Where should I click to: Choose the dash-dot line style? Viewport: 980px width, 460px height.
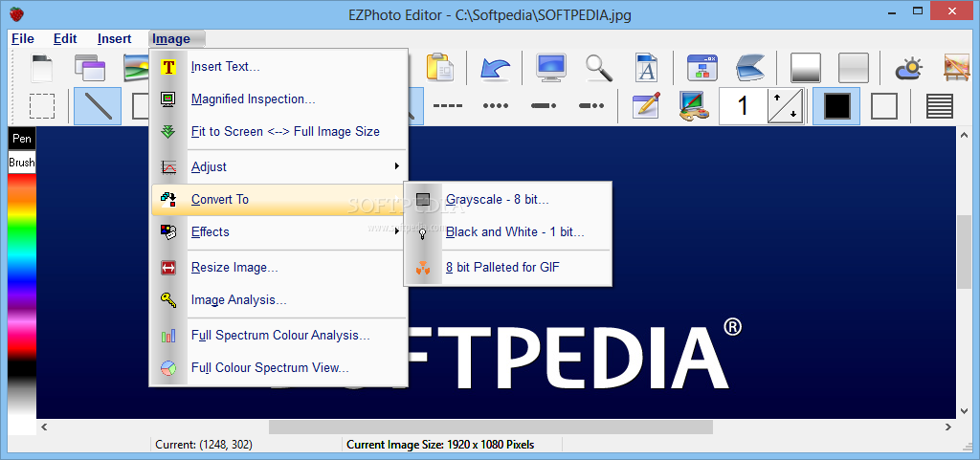[x=544, y=106]
